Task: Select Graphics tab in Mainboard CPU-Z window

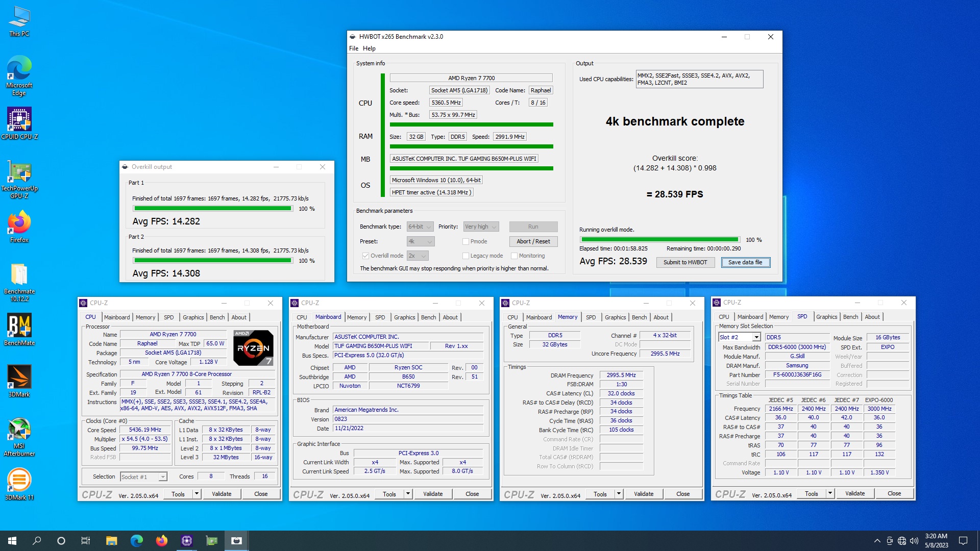Action: click(x=404, y=317)
